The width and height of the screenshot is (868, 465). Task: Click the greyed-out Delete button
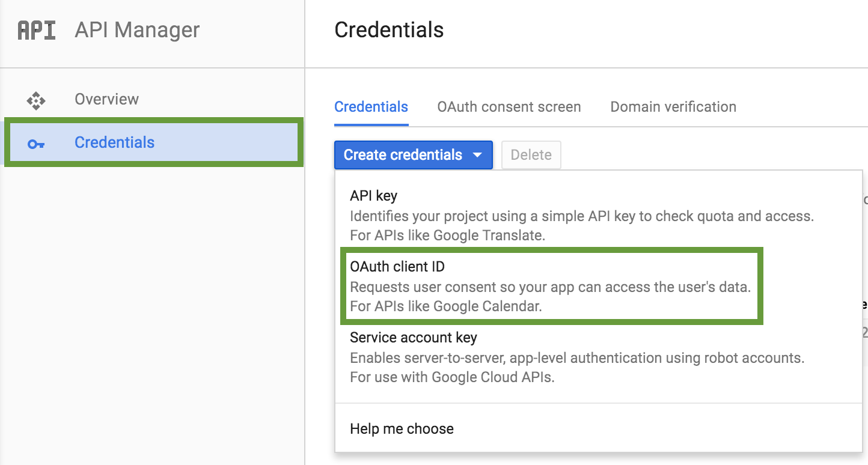click(531, 155)
